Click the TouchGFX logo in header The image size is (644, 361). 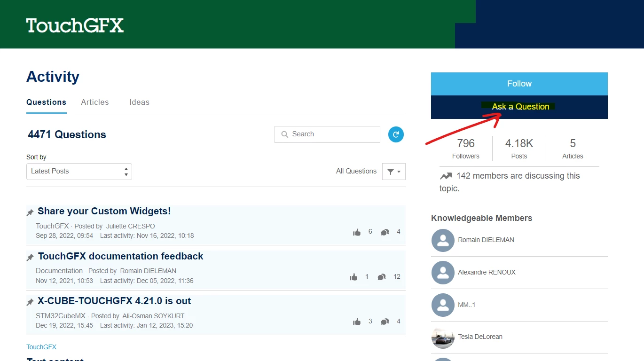click(x=75, y=25)
